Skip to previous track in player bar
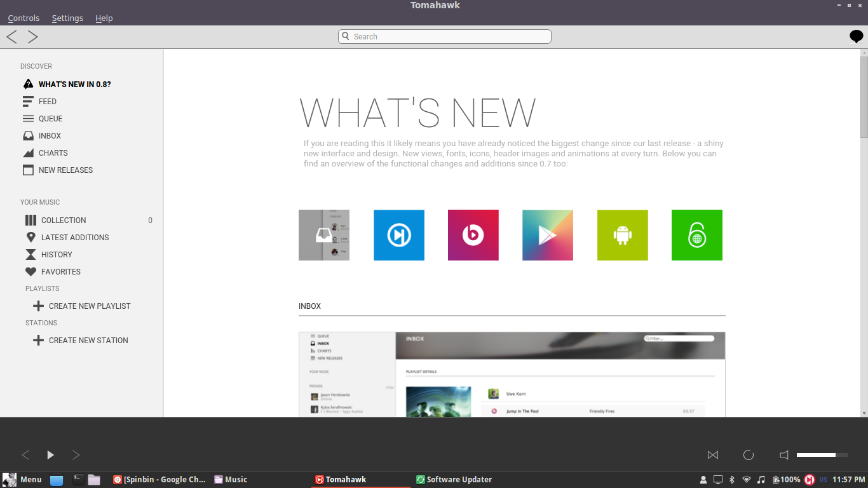 [25, 455]
